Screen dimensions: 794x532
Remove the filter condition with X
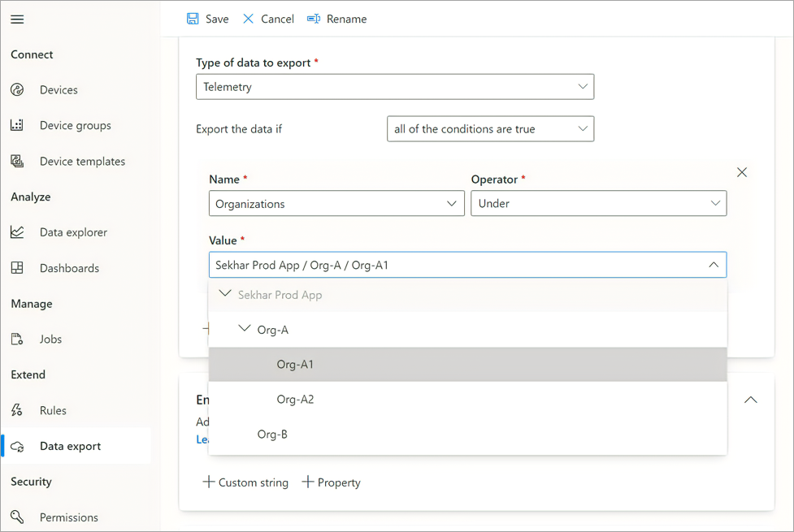(x=742, y=172)
